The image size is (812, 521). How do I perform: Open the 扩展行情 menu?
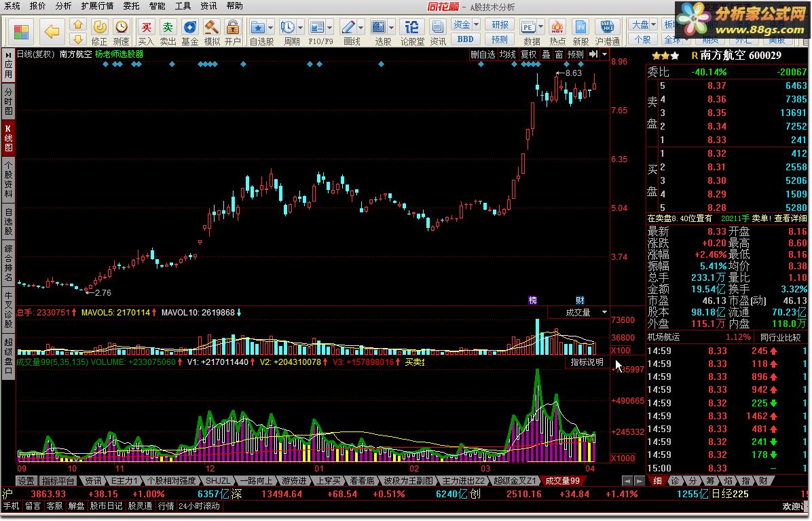pos(97,5)
